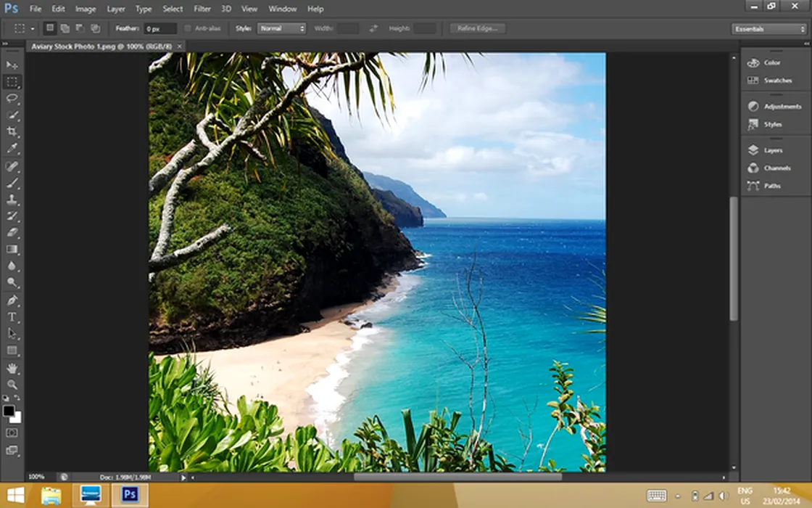
Task: Switch to Aviary Stock Photo 1.png tab
Action: (100, 46)
